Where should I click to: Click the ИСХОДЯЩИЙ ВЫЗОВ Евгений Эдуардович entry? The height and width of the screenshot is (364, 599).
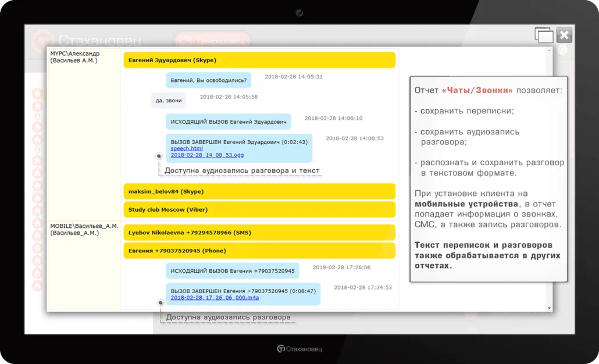pos(228,122)
